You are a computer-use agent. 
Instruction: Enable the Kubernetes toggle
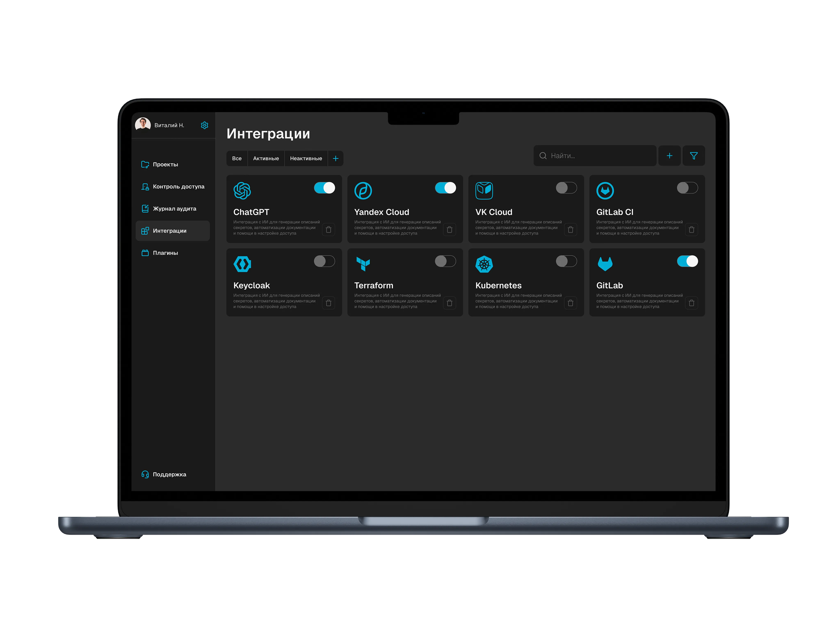(x=566, y=261)
